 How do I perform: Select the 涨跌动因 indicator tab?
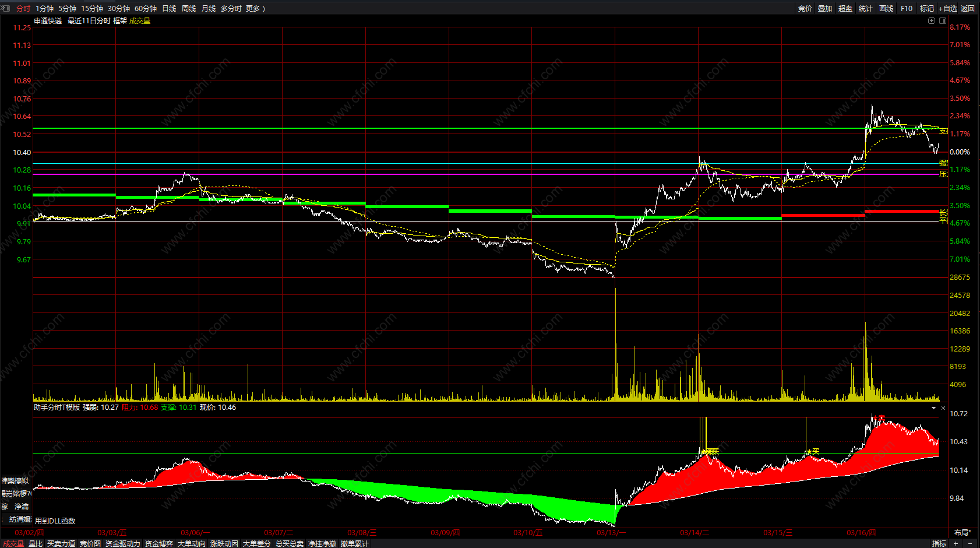tap(224, 544)
